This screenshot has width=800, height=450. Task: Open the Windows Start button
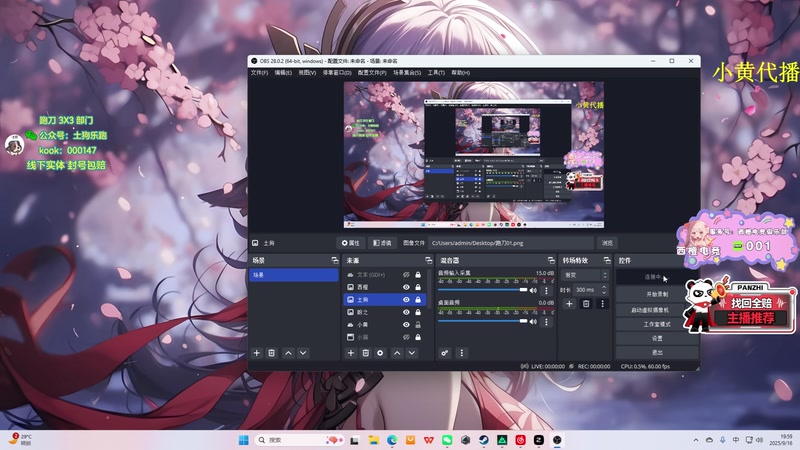[x=244, y=440]
